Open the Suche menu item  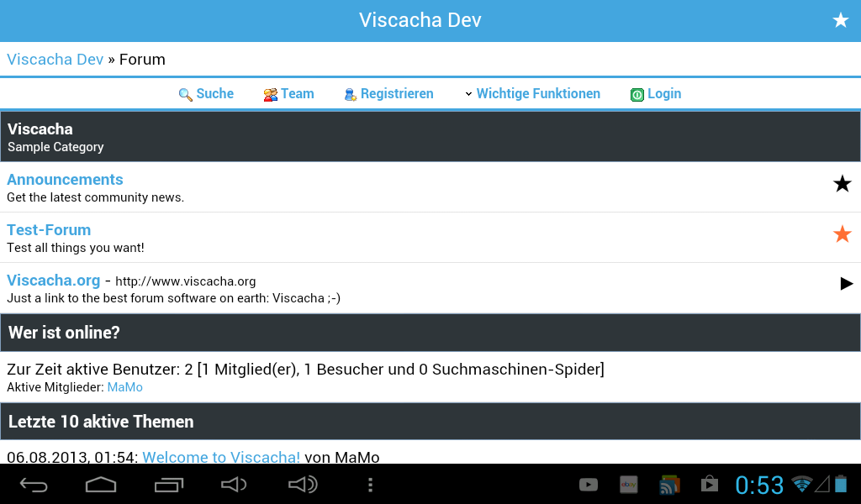(x=215, y=94)
